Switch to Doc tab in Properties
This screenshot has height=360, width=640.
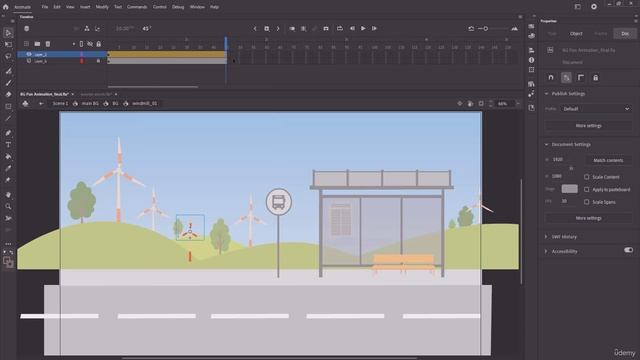[625, 33]
